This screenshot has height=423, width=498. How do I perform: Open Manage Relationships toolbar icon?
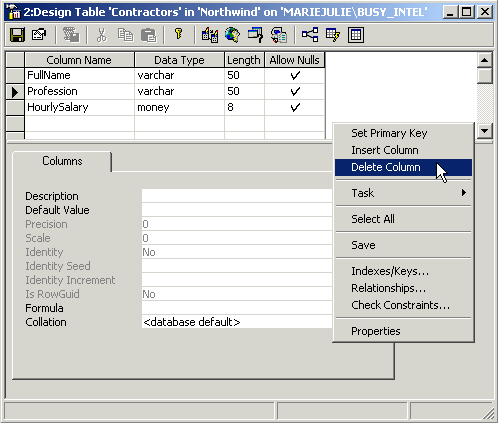(x=310, y=35)
